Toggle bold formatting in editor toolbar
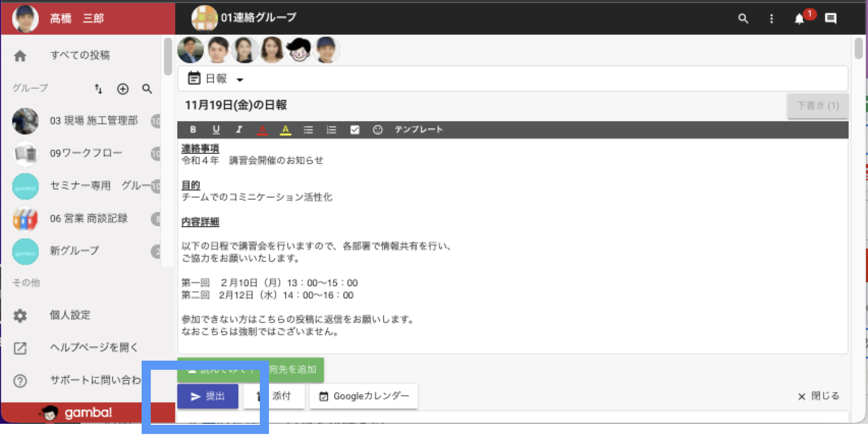Screen dimensions: 868x435 coord(193,129)
